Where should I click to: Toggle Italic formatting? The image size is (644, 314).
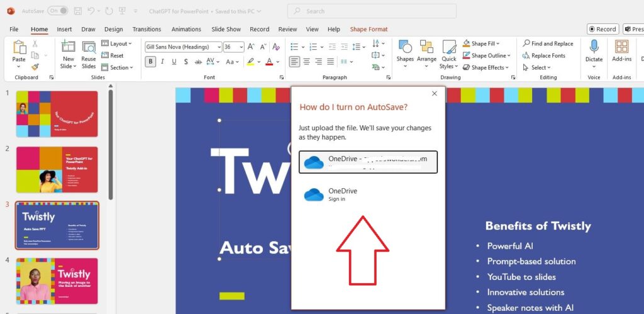click(x=162, y=62)
